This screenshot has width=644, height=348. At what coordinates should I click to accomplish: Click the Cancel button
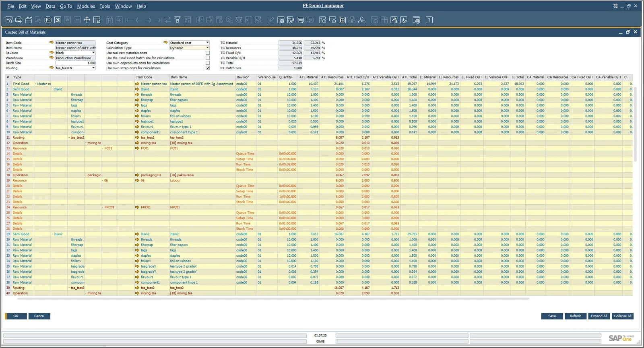39,316
